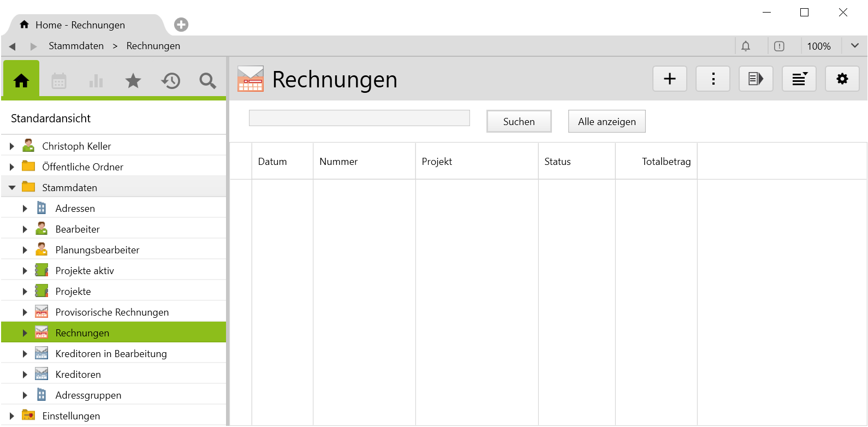Show favorites with the star icon

[133, 81]
